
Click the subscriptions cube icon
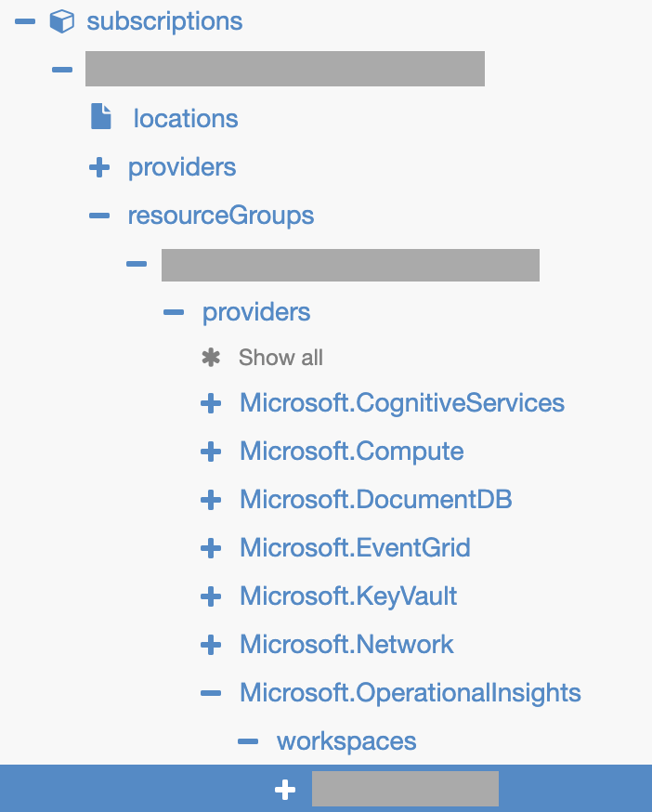[x=61, y=20]
